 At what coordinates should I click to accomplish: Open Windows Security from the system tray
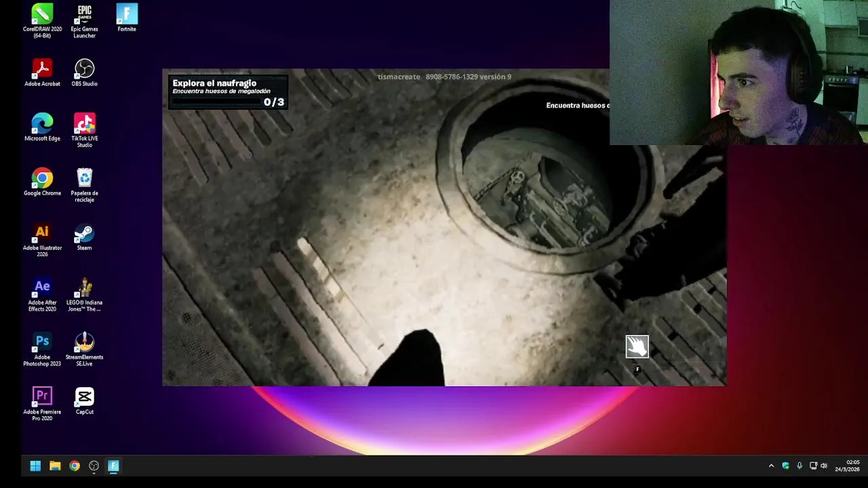pos(785,466)
